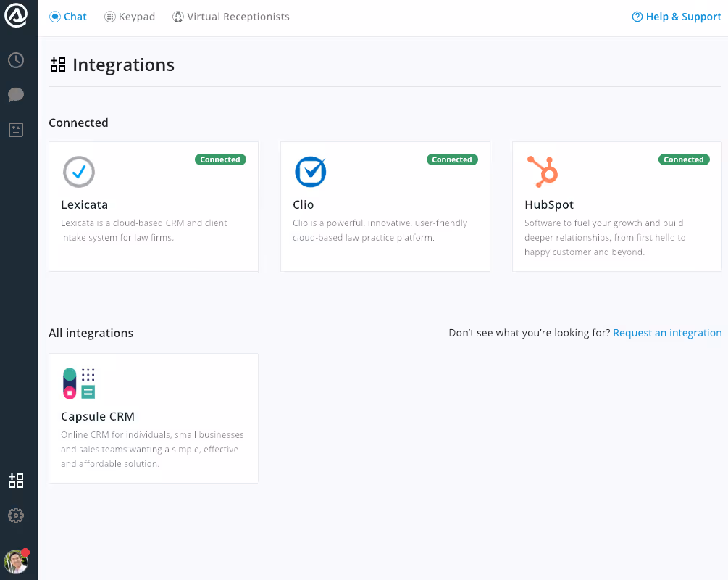Open the settings gear icon

pyautogui.click(x=16, y=515)
